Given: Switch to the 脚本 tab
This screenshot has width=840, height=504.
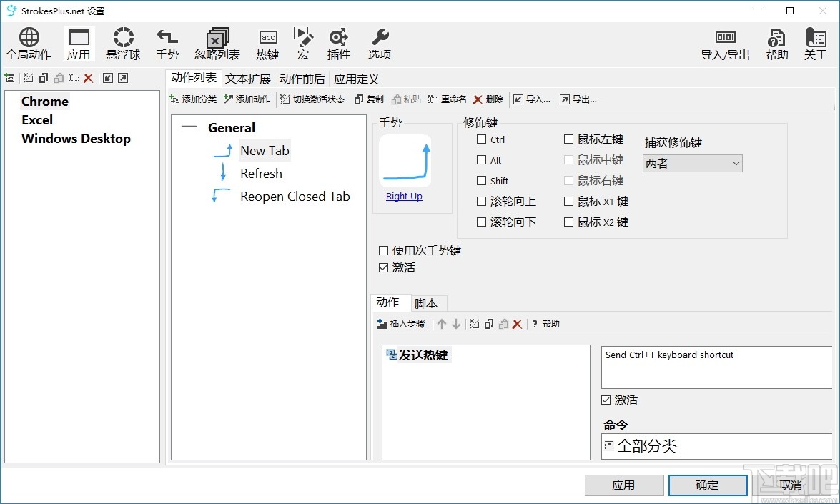Looking at the screenshot, I should pos(428,302).
